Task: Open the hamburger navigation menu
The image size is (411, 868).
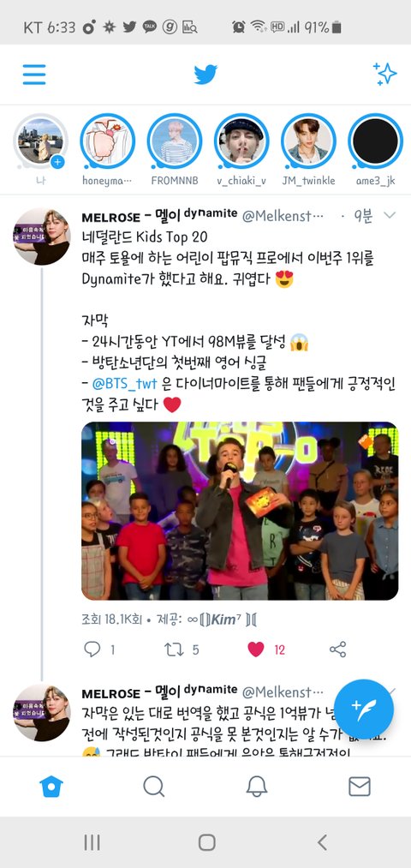Action: click(x=34, y=75)
